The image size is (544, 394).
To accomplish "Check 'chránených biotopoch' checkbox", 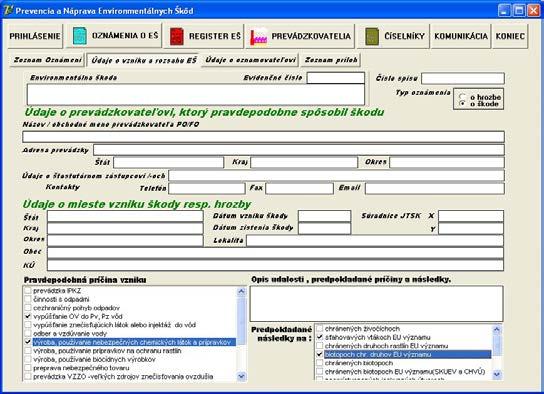I will 320,363.
